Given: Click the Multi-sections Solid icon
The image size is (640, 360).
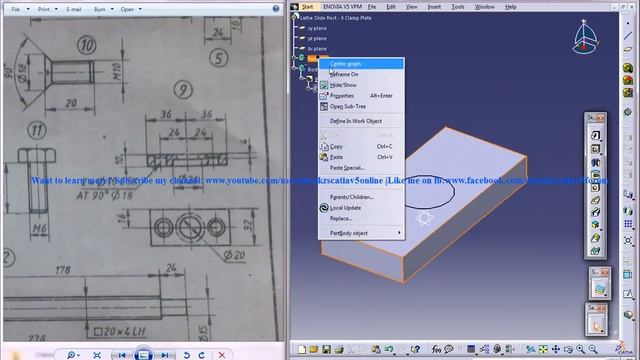Looking at the screenshot, I should [595, 238].
